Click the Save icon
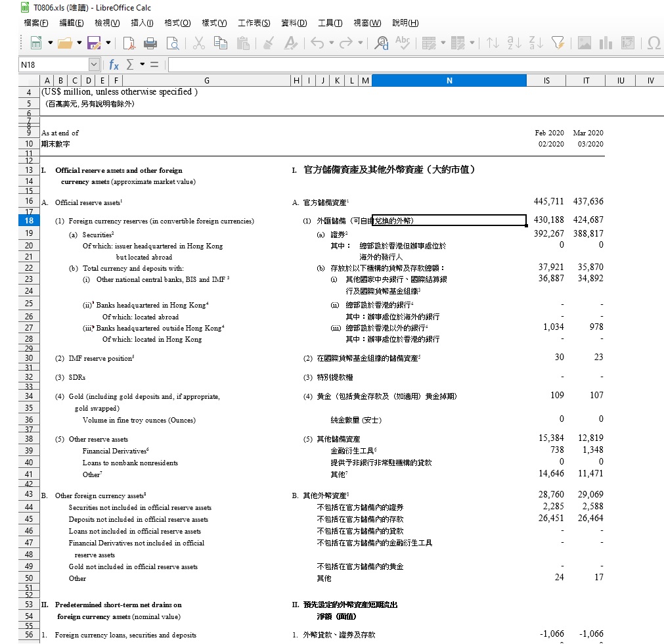664x644 pixels. (x=94, y=43)
